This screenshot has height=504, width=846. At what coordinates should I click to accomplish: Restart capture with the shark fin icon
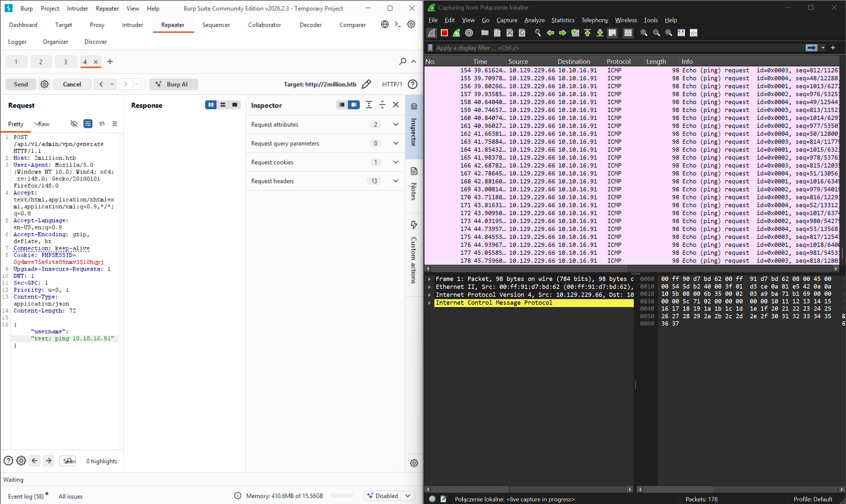[457, 33]
